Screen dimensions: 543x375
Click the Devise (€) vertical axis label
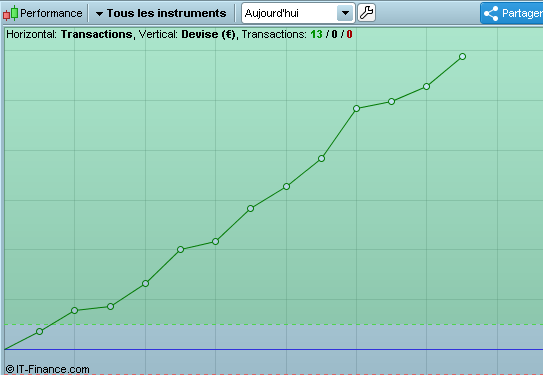(208, 34)
